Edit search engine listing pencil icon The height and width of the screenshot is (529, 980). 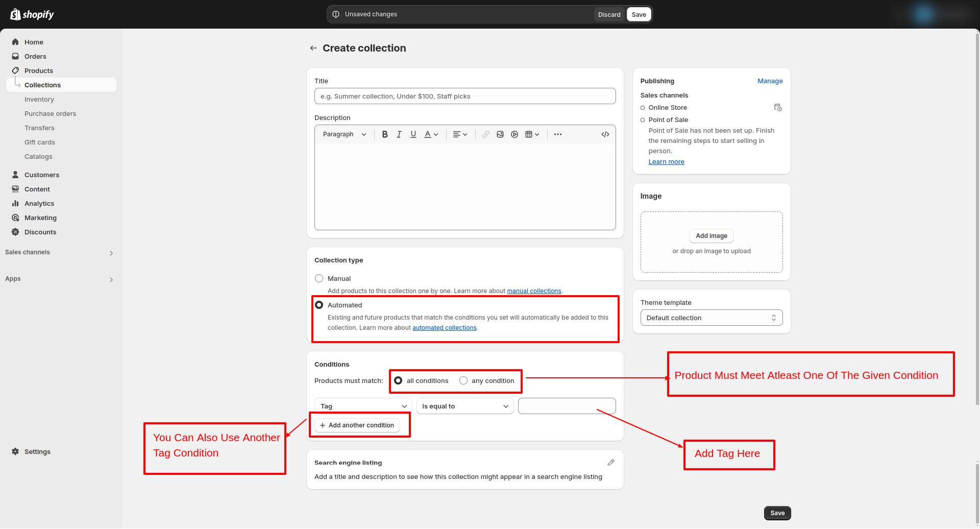[611, 463]
